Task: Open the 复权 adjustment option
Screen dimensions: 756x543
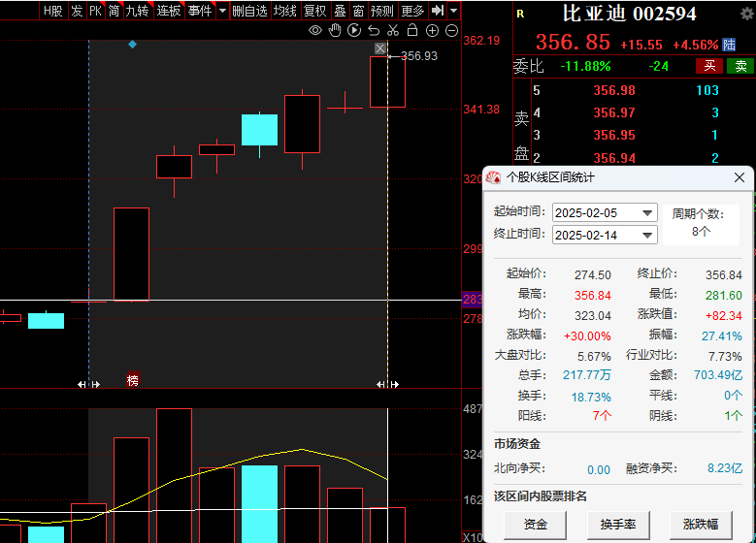Action: [315, 11]
